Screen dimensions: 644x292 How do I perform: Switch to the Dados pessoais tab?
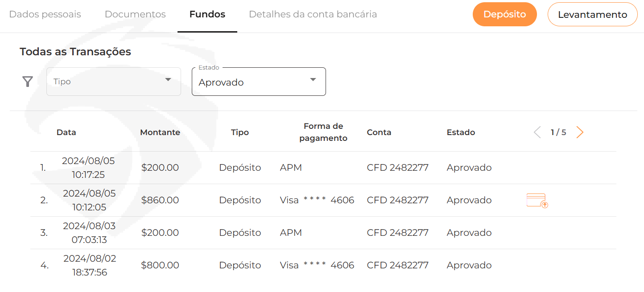45,14
